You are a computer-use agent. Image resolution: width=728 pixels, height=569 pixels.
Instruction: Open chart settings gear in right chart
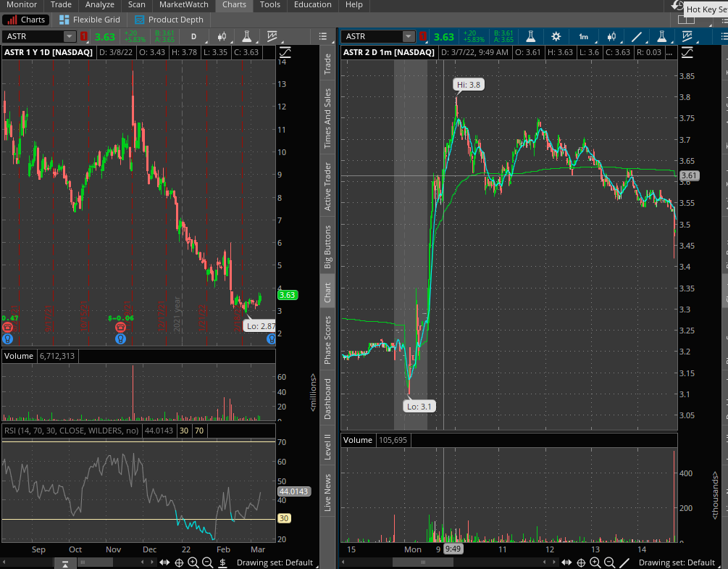coord(556,36)
